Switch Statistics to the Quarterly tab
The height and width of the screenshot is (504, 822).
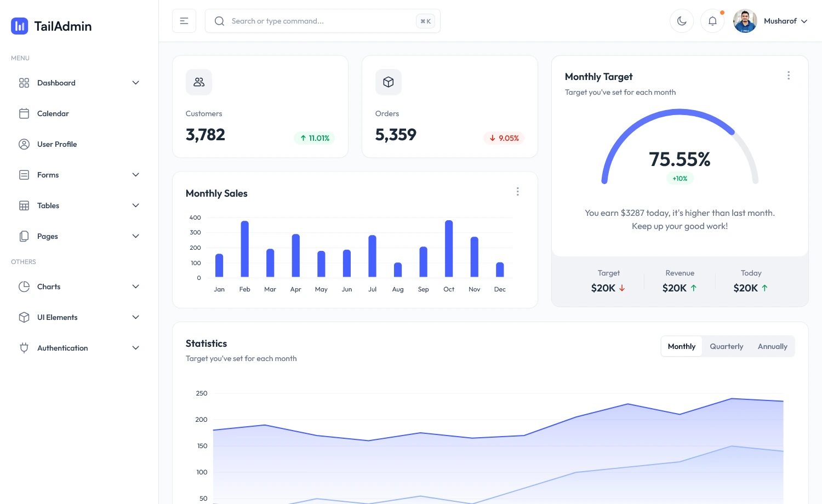[726, 346]
